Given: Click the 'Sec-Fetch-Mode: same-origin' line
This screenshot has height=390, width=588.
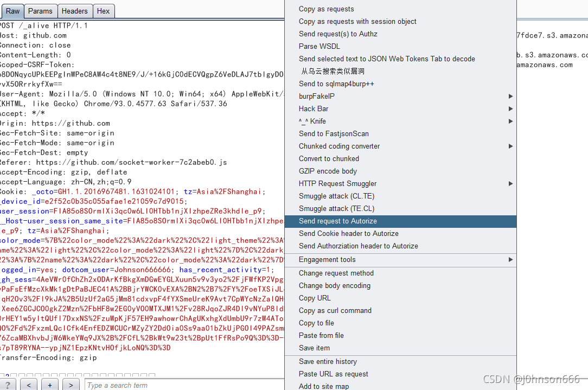Looking at the screenshot, I should click(57, 143).
